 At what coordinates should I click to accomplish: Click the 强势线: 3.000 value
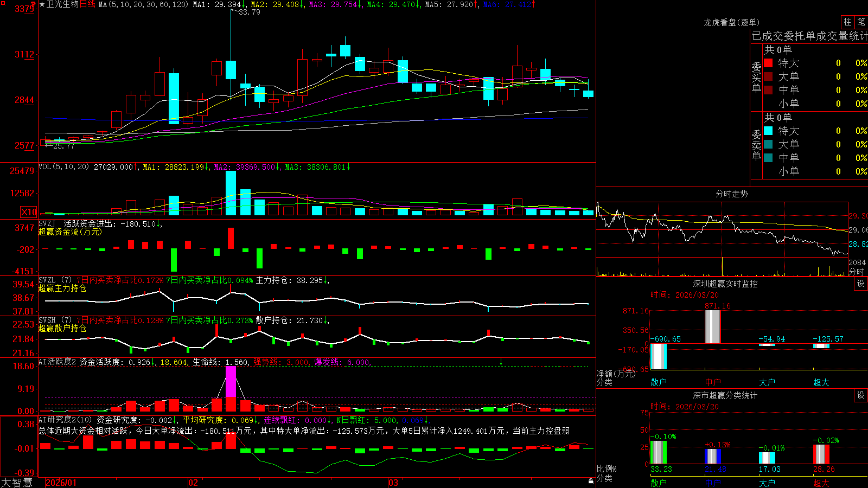(282, 362)
